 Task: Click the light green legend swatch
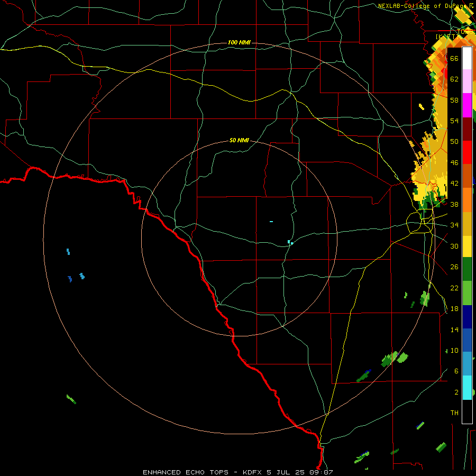(467, 293)
